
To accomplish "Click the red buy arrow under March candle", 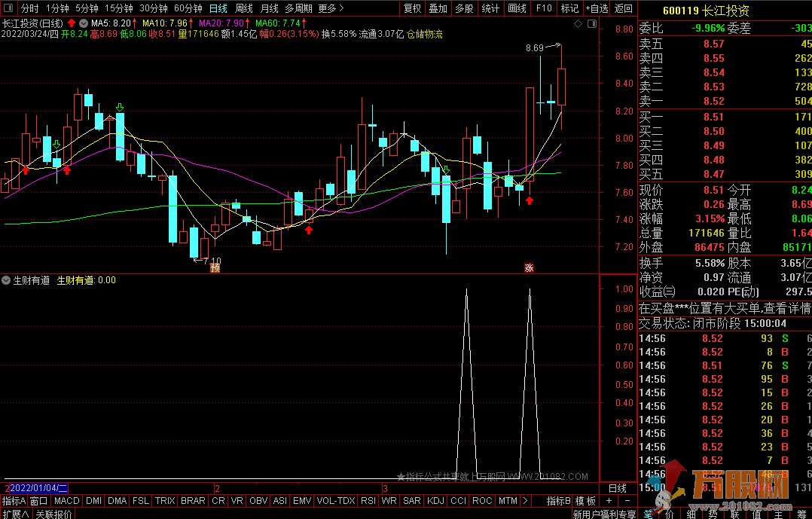I will click(x=530, y=200).
